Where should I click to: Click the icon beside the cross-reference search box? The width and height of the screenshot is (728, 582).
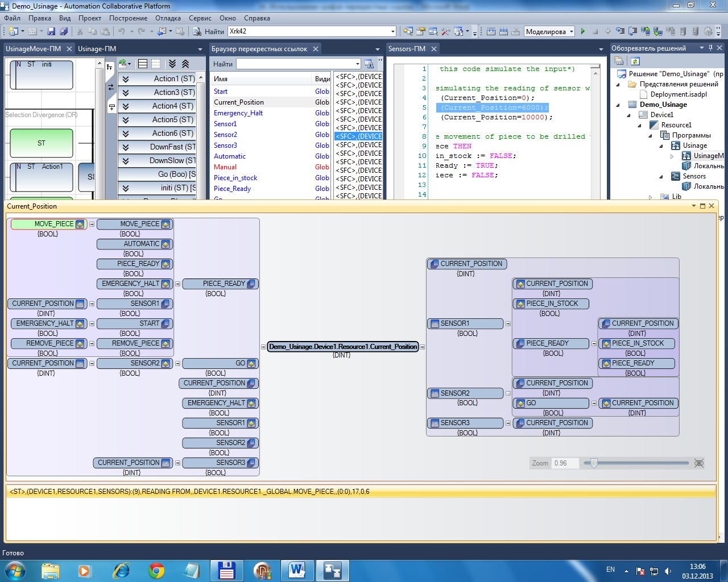369,64
